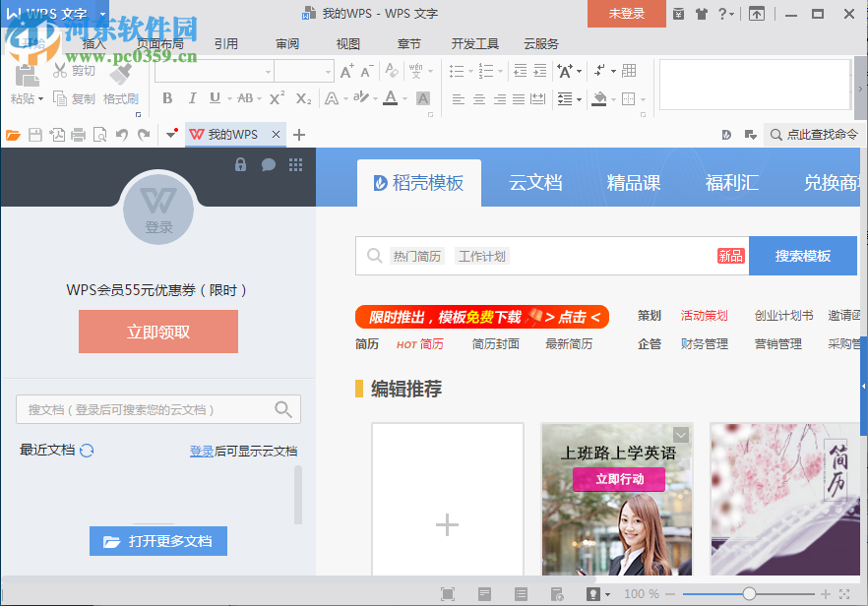
Task: Toggle bold formatting
Action: (167, 98)
